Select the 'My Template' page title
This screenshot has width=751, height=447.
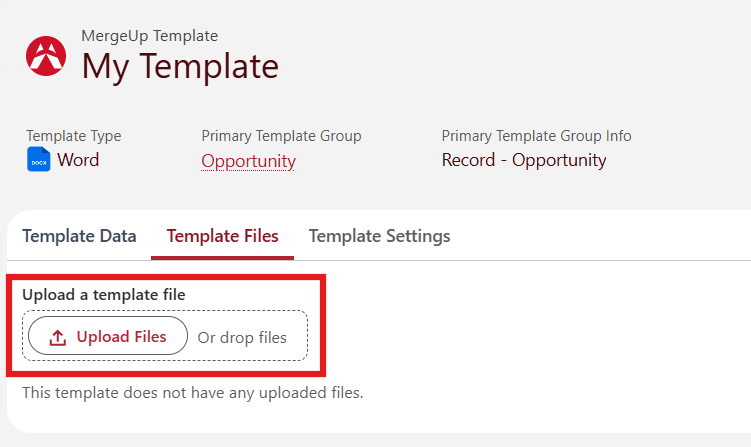pos(180,66)
